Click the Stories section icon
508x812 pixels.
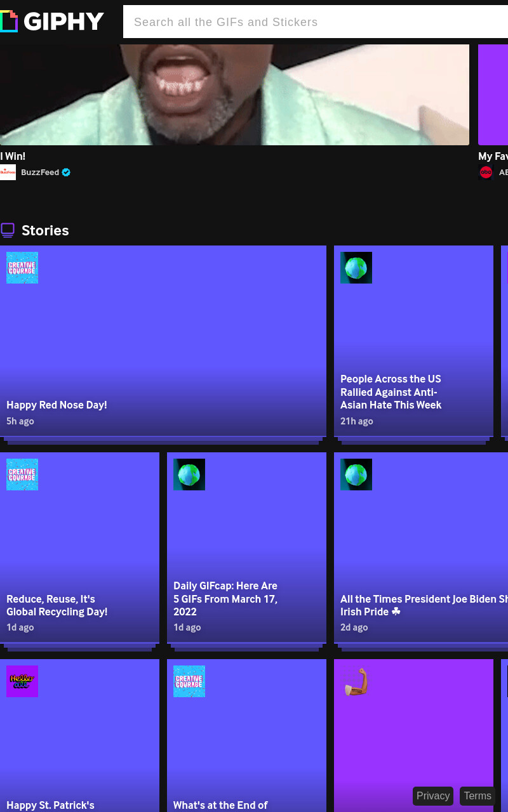(x=8, y=230)
